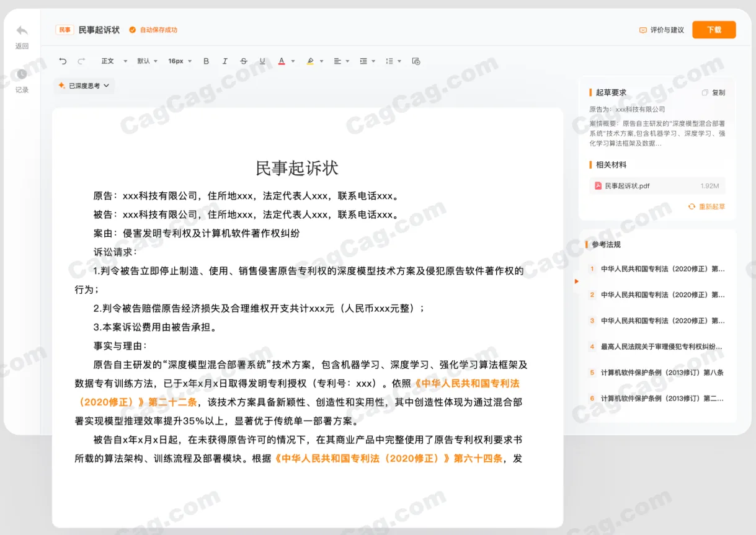Click 重新起草 to redraft
Viewport: 756px width, 535px height.
tap(706, 206)
